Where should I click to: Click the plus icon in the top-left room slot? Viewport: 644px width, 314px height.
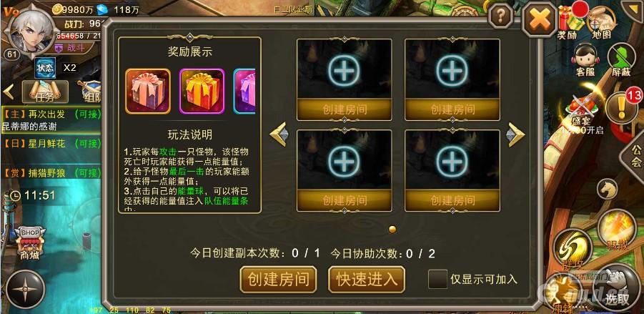coord(344,70)
